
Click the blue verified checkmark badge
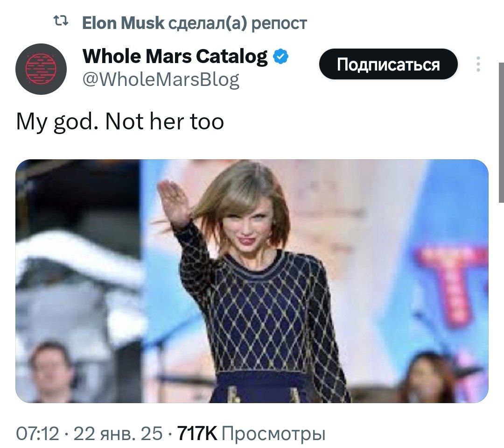pyautogui.click(x=280, y=57)
